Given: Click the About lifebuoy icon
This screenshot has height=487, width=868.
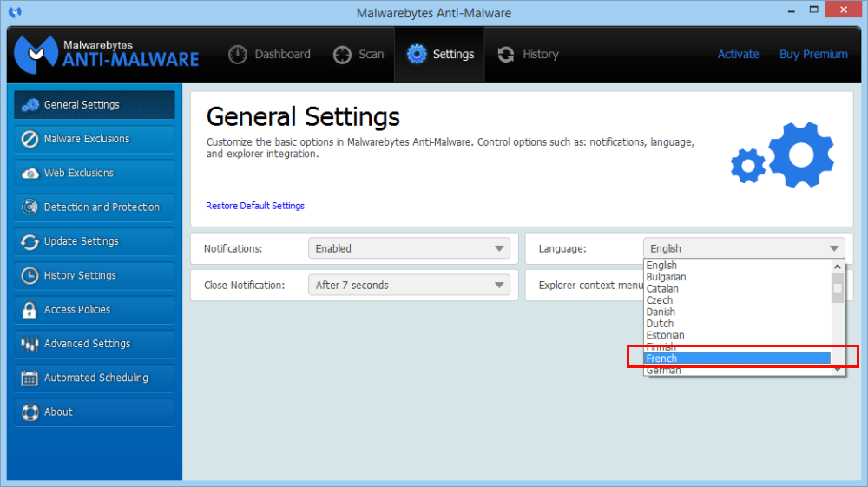Looking at the screenshot, I should click(30, 412).
